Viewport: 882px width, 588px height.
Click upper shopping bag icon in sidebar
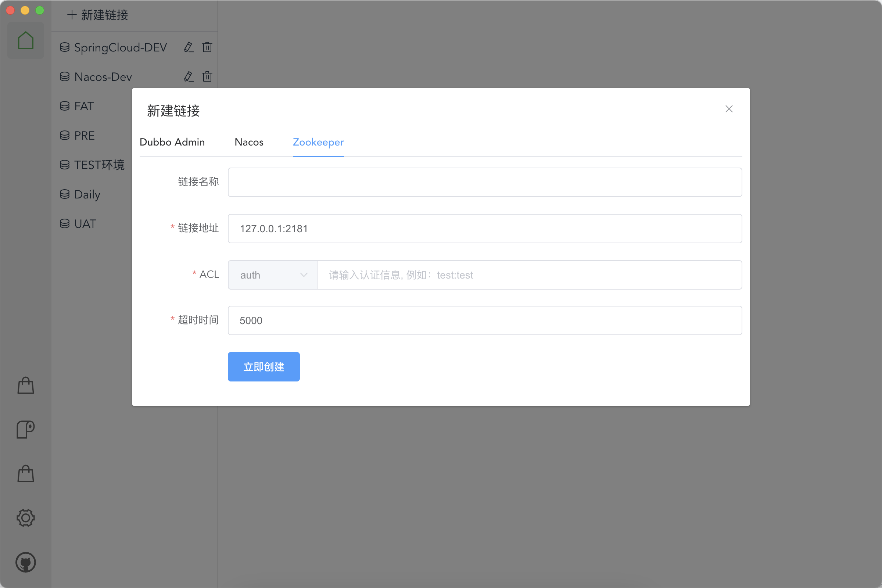(x=25, y=386)
